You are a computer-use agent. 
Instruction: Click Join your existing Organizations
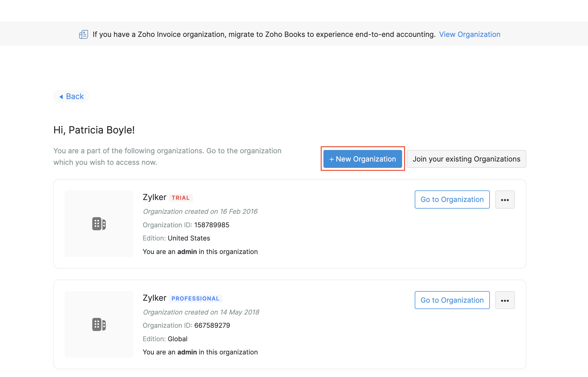pos(466,159)
